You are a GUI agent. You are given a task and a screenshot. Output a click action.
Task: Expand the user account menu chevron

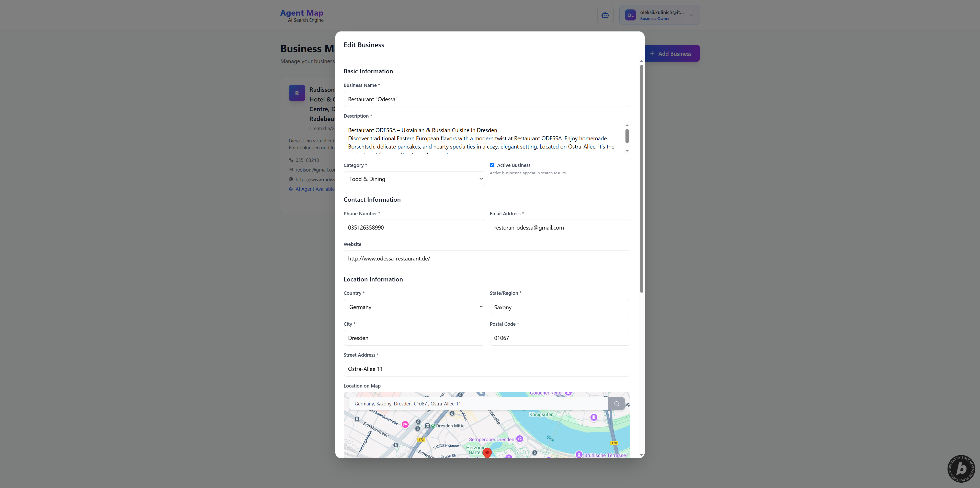pos(691,15)
